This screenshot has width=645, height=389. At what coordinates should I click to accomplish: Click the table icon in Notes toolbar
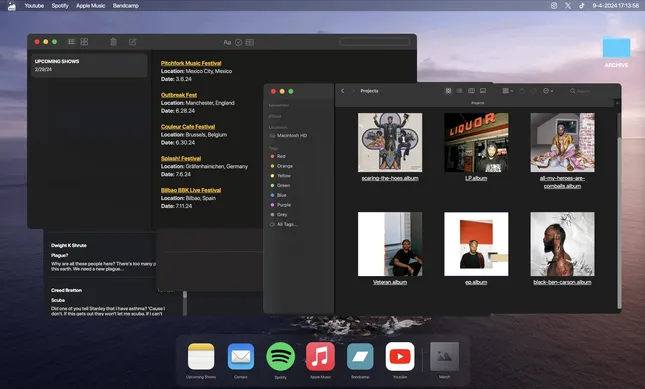[x=250, y=42]
